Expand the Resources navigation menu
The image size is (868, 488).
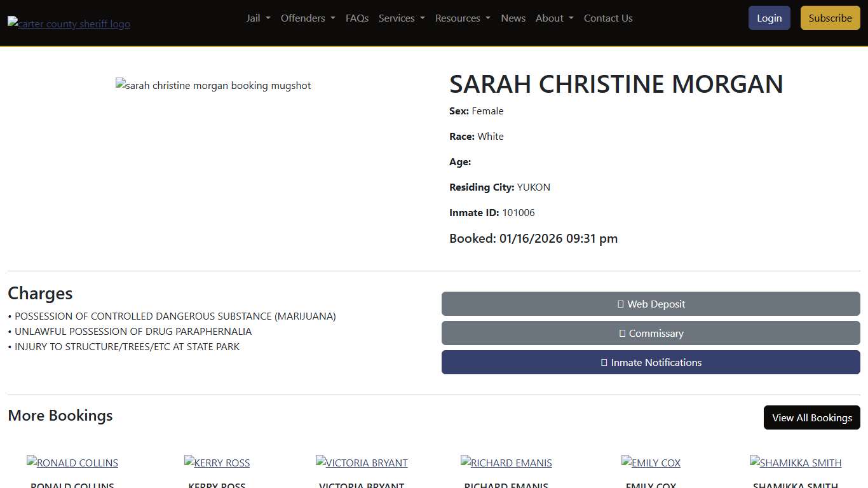462,18
